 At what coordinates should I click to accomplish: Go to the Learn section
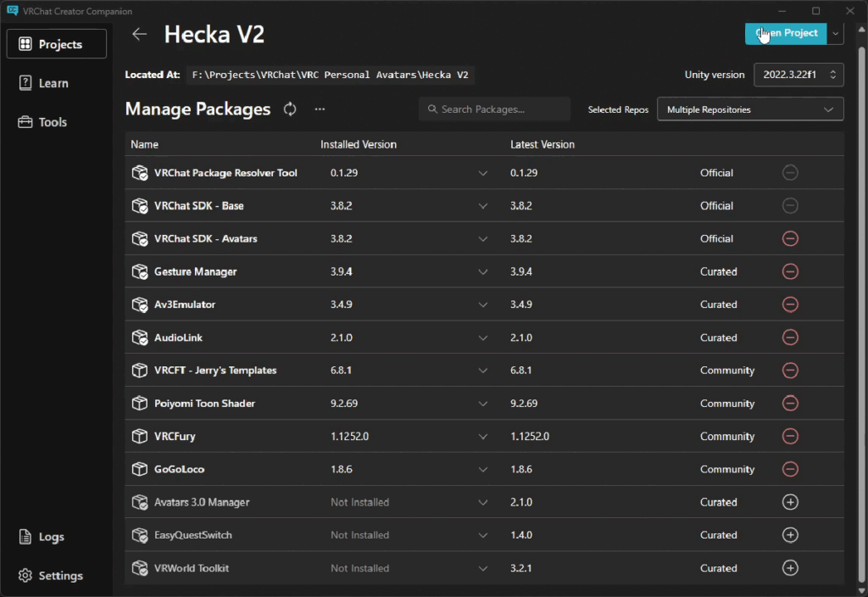tap(53, 83)
